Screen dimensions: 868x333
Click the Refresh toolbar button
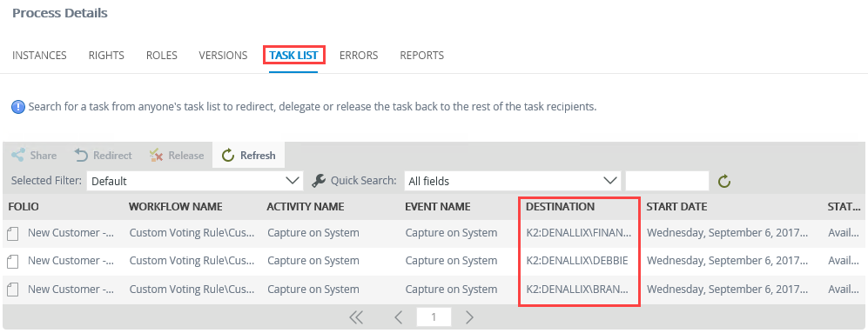click(248, 156)
